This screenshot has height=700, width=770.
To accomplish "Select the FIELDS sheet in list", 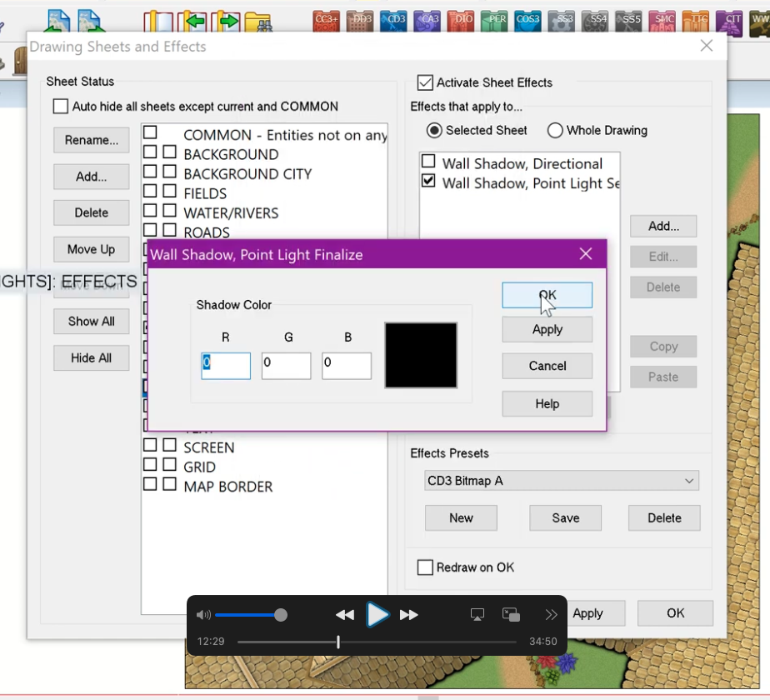I will 205,193.
